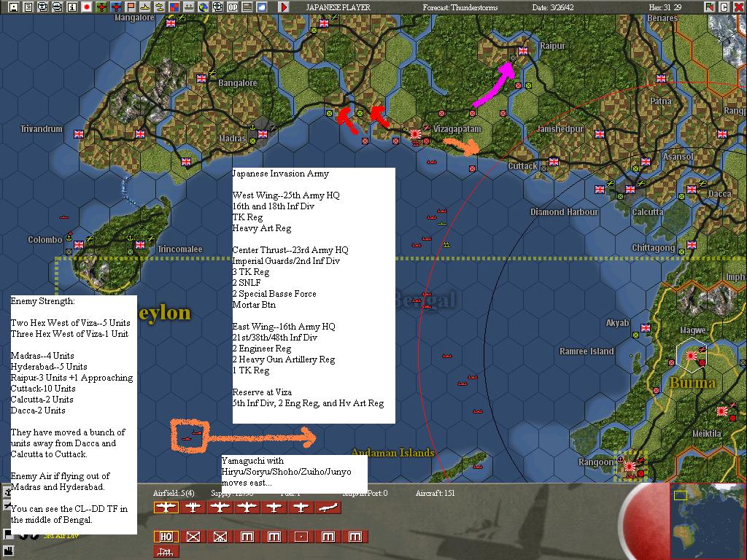The height and width of the screenshot is (560, 747).
Task: Select the ship unit icon below HQ
Action: pyautogui.click(x=166, y=551)
